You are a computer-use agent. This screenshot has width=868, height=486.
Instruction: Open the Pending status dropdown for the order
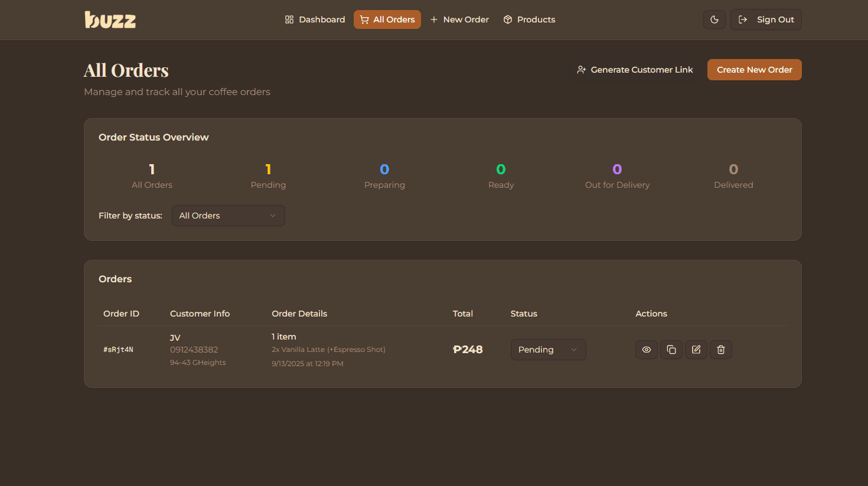(548, 350)
